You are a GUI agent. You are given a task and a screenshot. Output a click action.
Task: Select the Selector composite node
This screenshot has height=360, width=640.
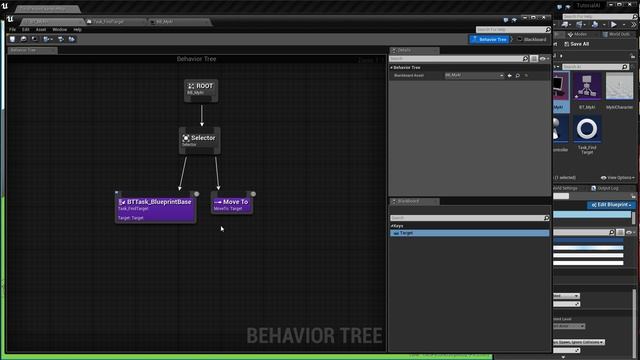click(200, 140)
